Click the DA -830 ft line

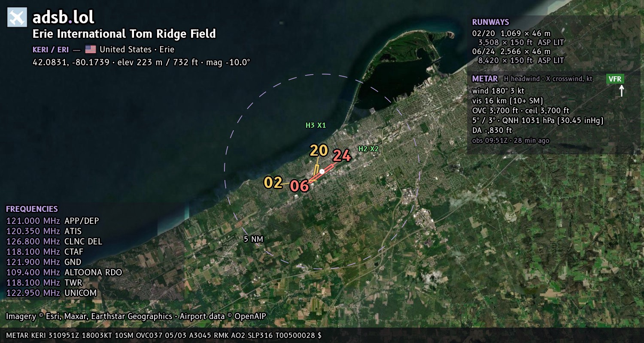492,130
